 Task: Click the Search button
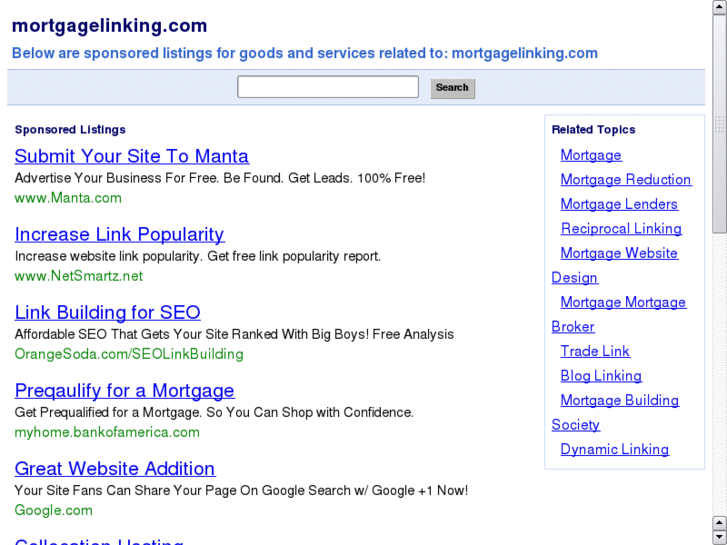453,88
